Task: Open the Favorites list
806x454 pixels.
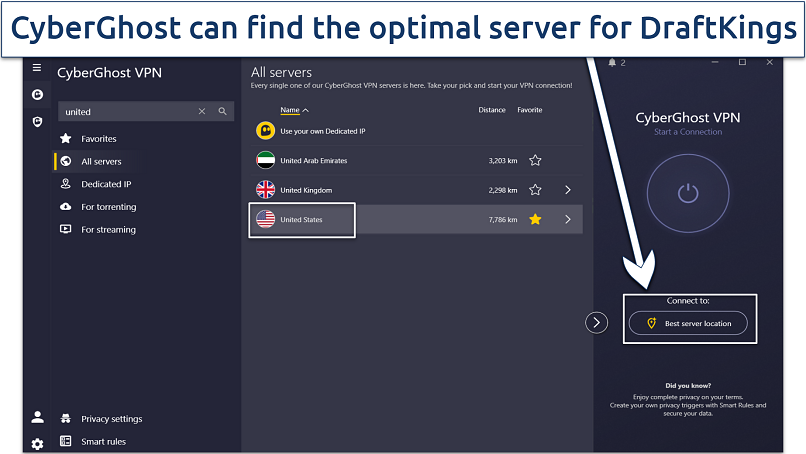Action: point(98,139)
